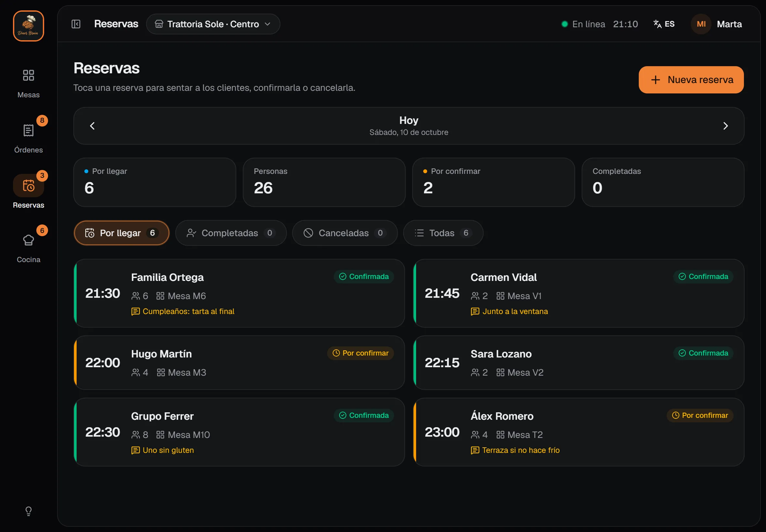Click the Nueva reserva button
This screenshot has height=532, width=766.
click(x=691, y=80)
